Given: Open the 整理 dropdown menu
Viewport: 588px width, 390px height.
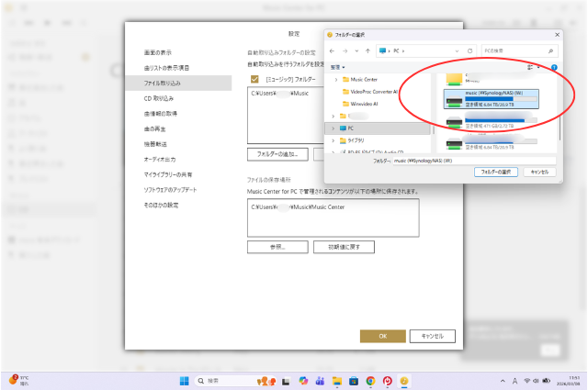Looking at the screenshot, I should click(x=337, y=67).
